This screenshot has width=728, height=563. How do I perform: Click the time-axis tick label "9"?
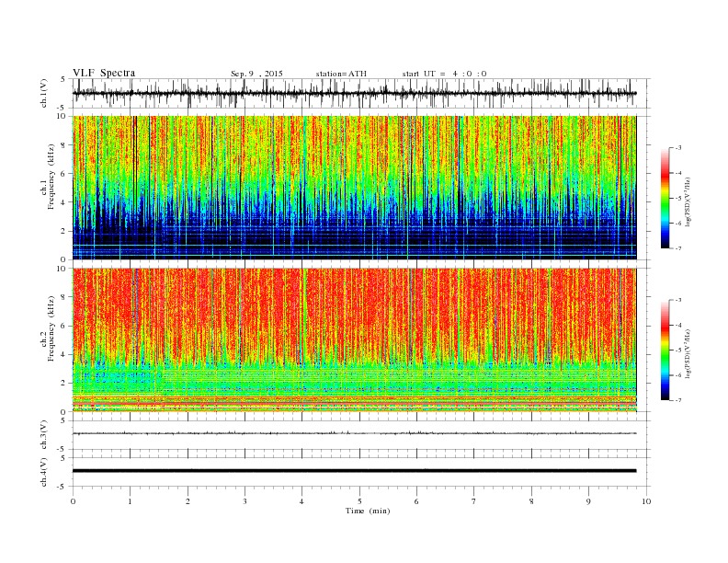588,501
